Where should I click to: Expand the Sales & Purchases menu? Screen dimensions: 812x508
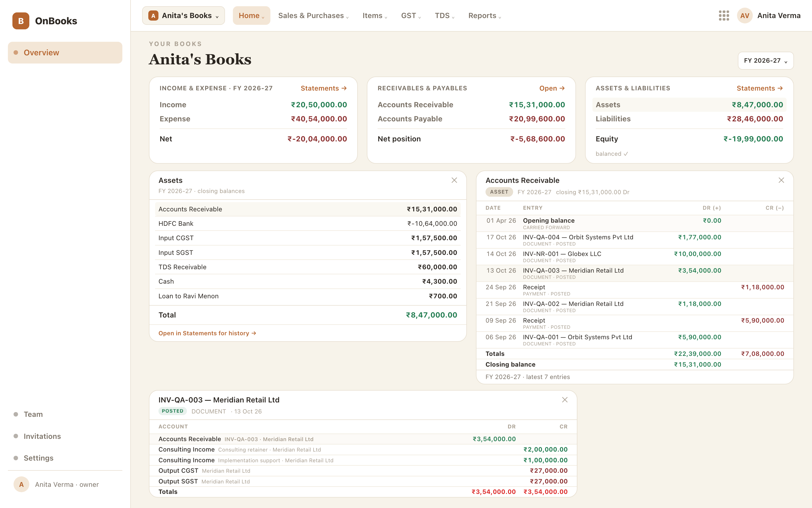coord(314,16)
